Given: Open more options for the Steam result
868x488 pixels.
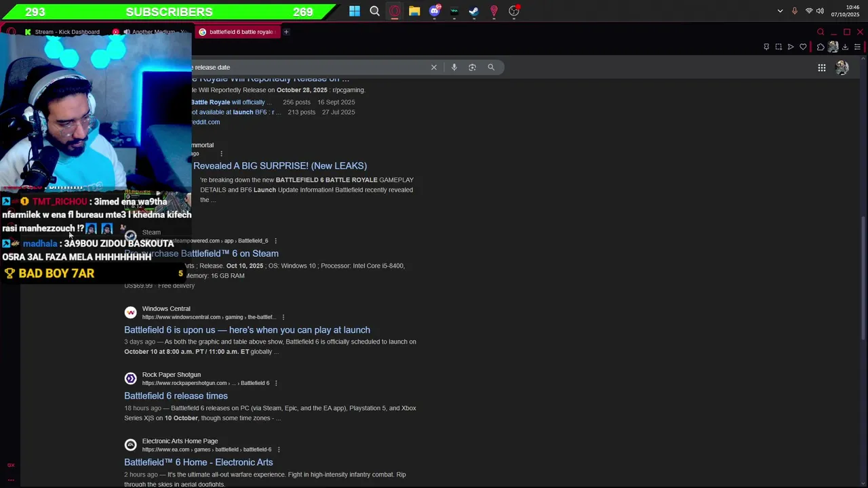Looking at the screenshot, I should click(x=275, y=241).
